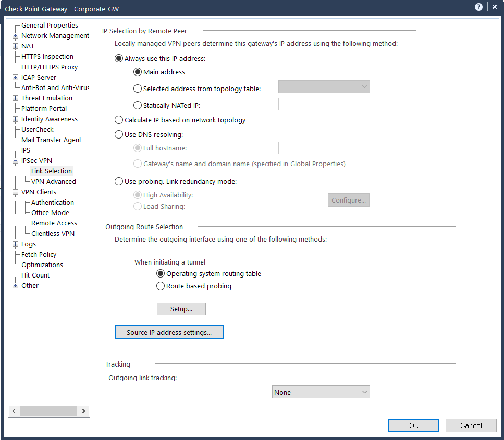Open the help question mark icon

click(x=478, y=7)
